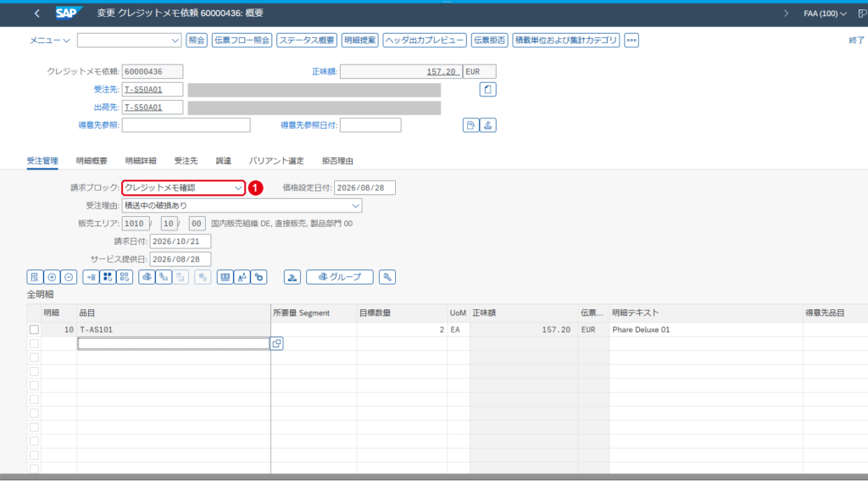Click the right chevron beside FAA (100)
Image resolution: width=868 pixels, height=482 pixels.
(x=786, y=14)
